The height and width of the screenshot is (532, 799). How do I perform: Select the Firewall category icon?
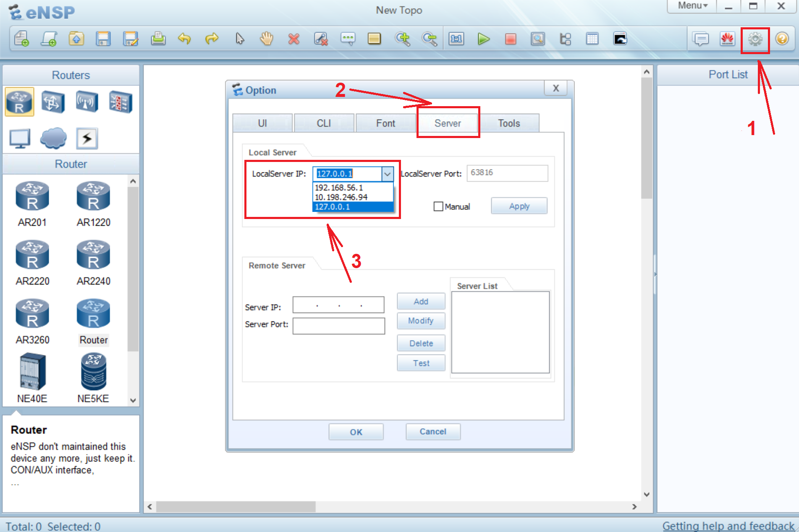(x=121, y=102)
